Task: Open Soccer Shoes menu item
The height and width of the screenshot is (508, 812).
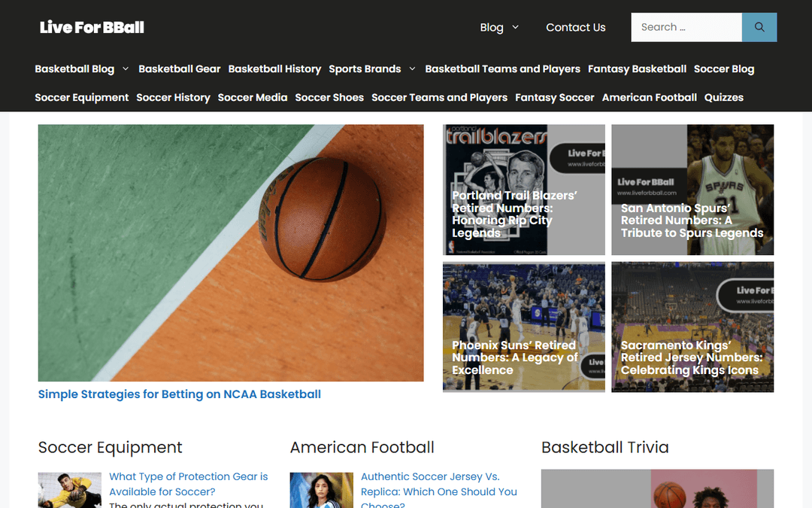Action: [329, 97]
